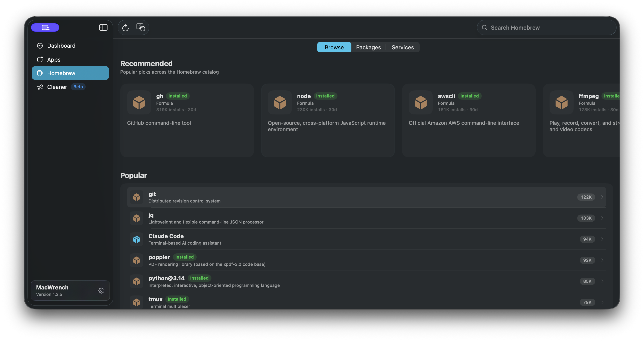Click the python@3.14 row package icon

click(137, 281)
